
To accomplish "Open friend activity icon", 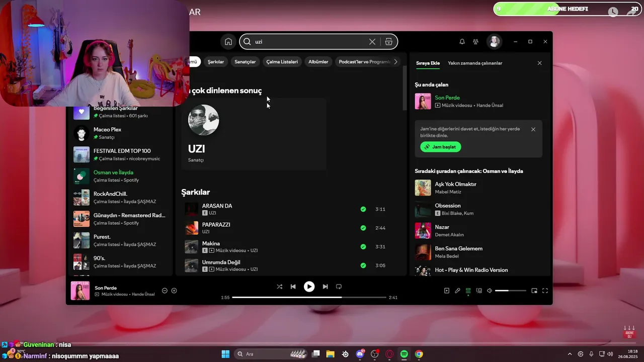I will tap(475, 42).
